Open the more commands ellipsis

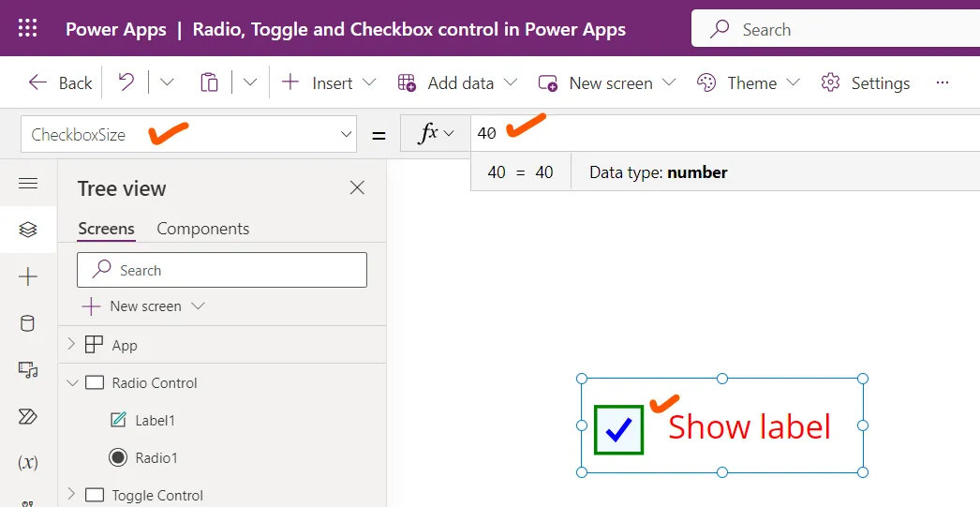tap(943, 82)
